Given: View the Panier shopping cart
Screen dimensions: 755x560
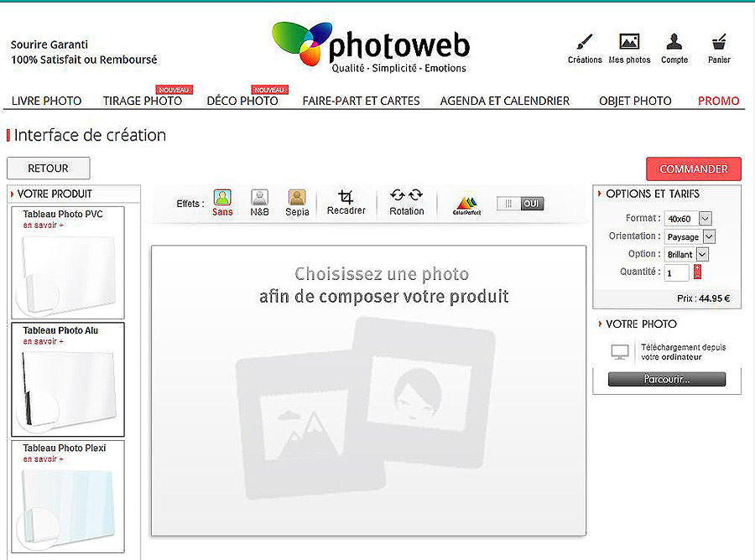Looking at the screenshot, I should 718,46.
